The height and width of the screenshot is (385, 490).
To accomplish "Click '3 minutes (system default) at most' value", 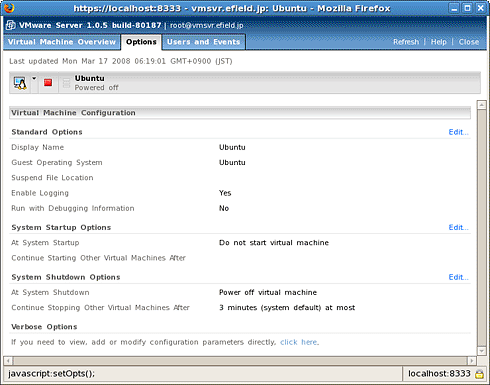I will (x=287, y=308).
